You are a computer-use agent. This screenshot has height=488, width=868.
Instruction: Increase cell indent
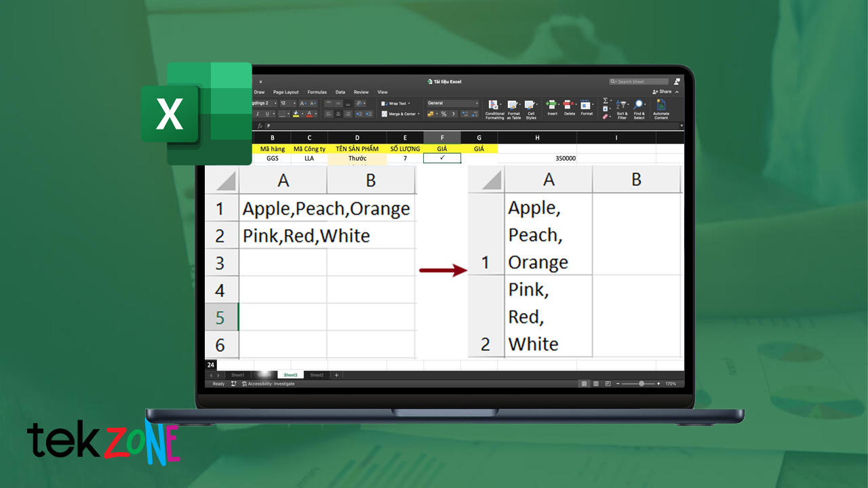click(369, 114)
